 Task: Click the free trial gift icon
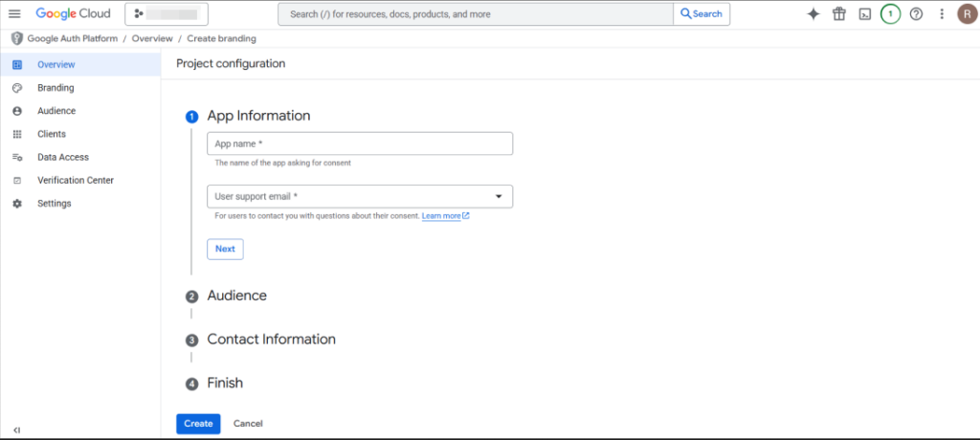[x=838, y=13]
